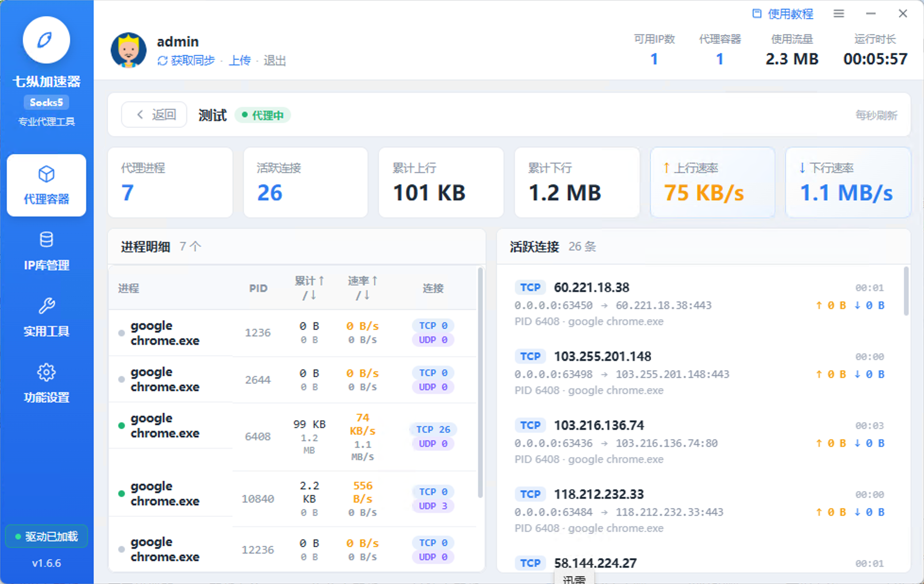Open the 代理容器 sidebar section

point(46,185)
